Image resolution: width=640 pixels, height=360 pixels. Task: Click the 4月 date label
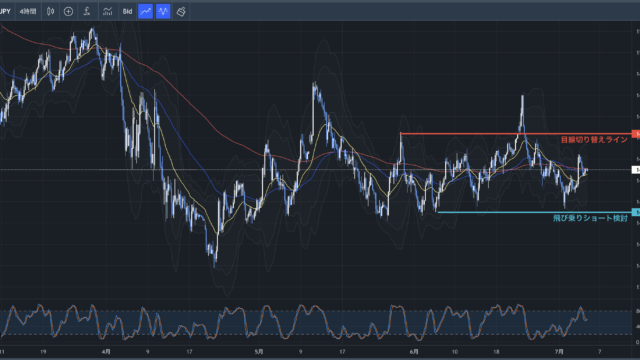(106, 351)
